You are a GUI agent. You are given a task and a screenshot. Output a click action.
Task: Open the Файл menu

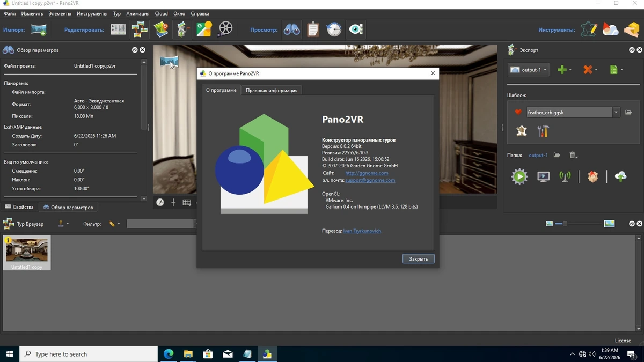pyautogui.click(x=10, y=13)
